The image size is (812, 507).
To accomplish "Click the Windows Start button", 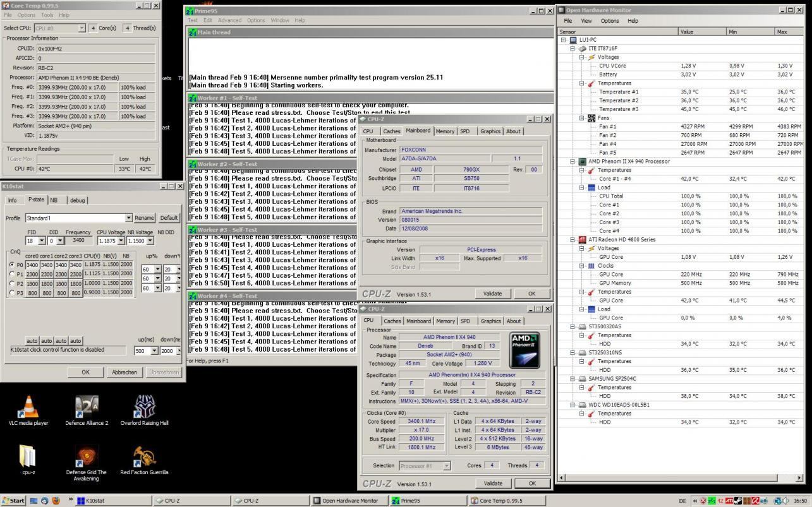I will [13, 501].
